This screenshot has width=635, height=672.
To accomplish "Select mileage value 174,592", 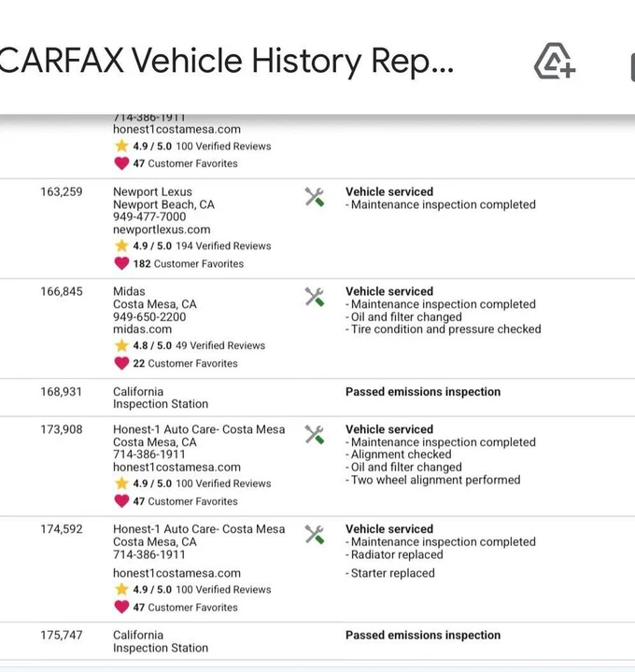I will [62, 529].
